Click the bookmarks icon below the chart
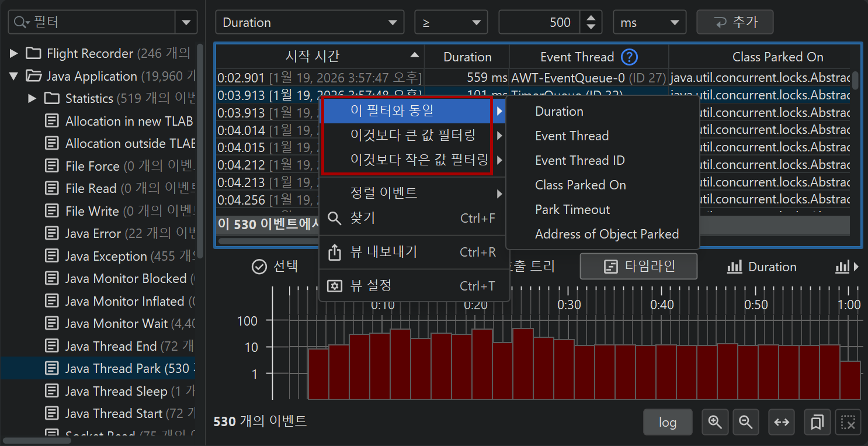Viewport: 868px width, 446px height. coord(817,421)
